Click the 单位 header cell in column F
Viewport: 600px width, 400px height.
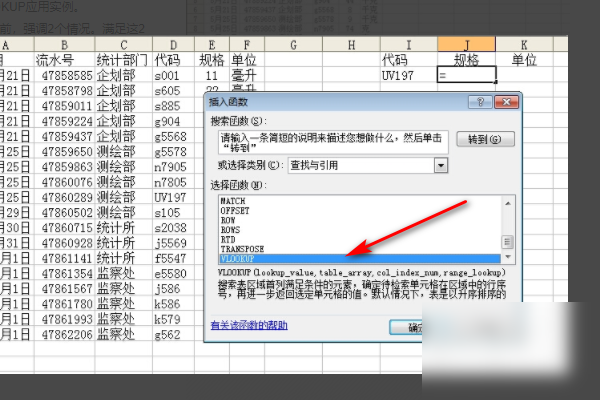247,60
